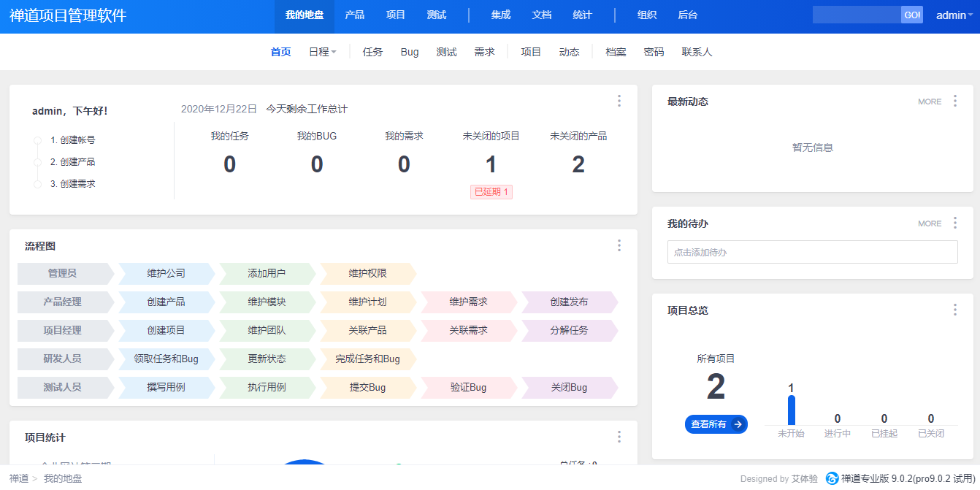Select the 项目 sub-tab in second bar
980x490 pixels.
click(x=532, y=52)
